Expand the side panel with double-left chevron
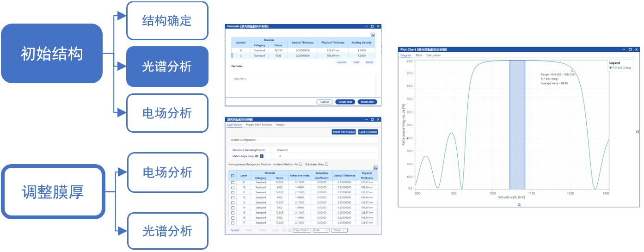 click(638, 132)
